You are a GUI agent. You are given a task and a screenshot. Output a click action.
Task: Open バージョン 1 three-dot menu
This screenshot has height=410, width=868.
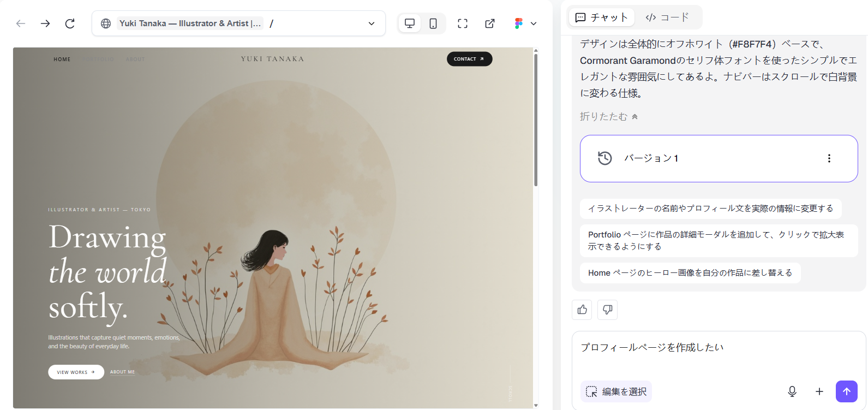point(829,158)
